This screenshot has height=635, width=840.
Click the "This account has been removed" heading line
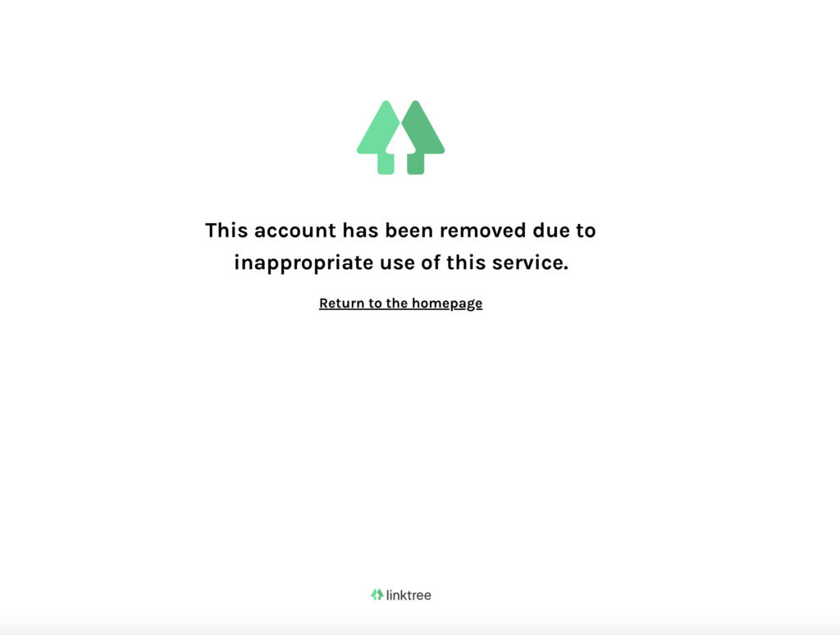coord(400,231)
